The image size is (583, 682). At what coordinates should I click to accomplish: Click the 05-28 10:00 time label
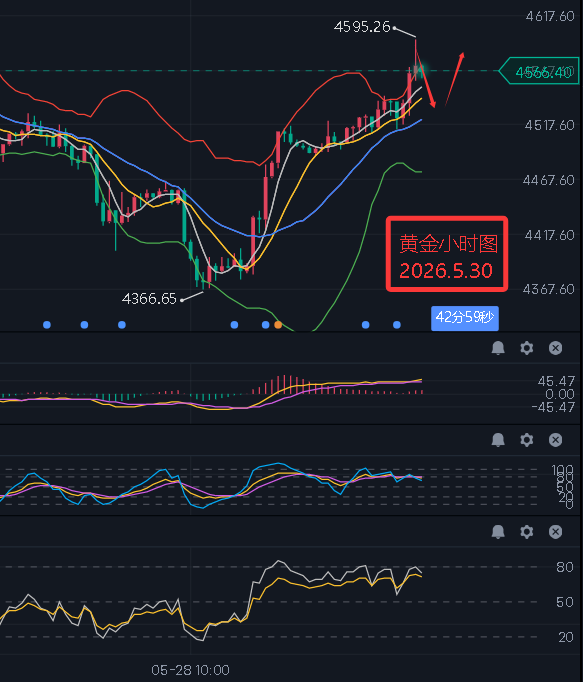(190, 670)
